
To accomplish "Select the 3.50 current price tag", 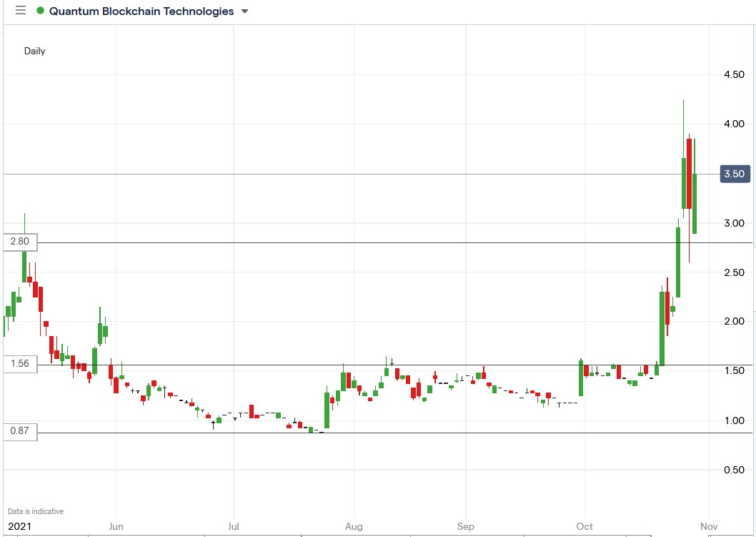I will coord(735,174).
